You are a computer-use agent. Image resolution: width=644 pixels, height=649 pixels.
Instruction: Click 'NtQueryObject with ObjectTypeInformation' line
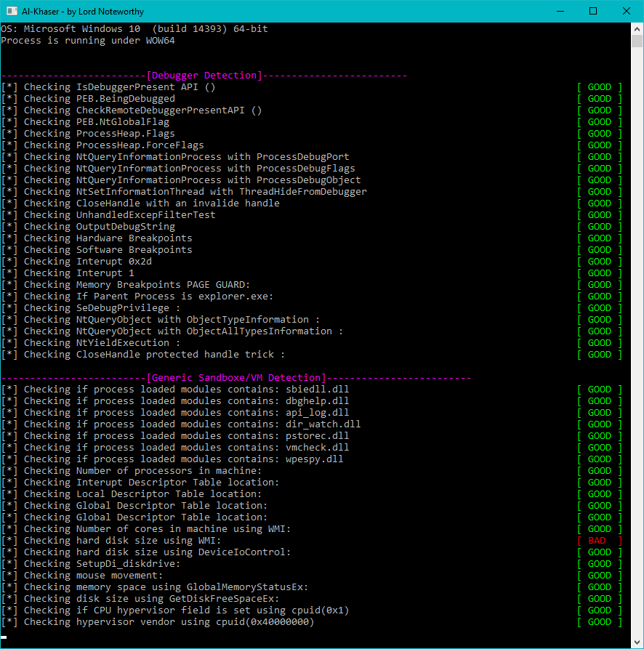[161, 319]
